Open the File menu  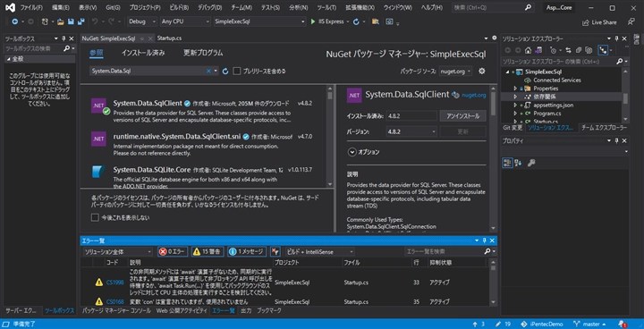31,8
